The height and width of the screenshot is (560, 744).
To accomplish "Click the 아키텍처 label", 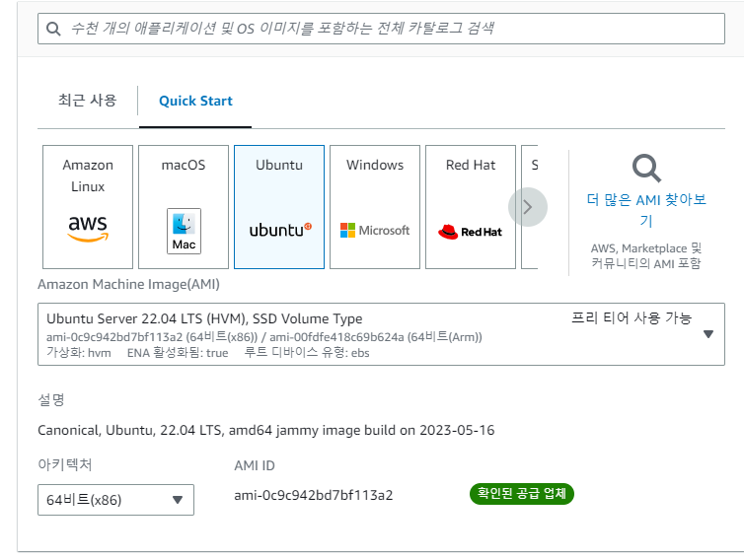I will (x=64, y=464).
